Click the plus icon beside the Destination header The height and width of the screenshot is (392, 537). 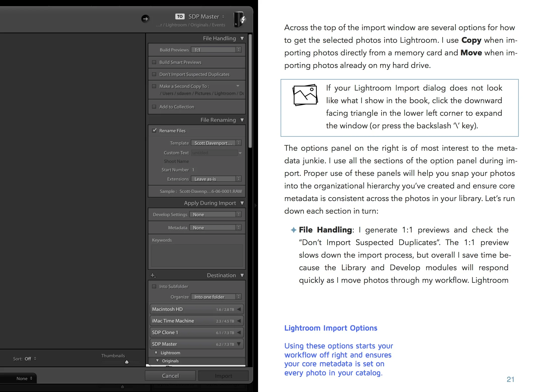[153, 276]
